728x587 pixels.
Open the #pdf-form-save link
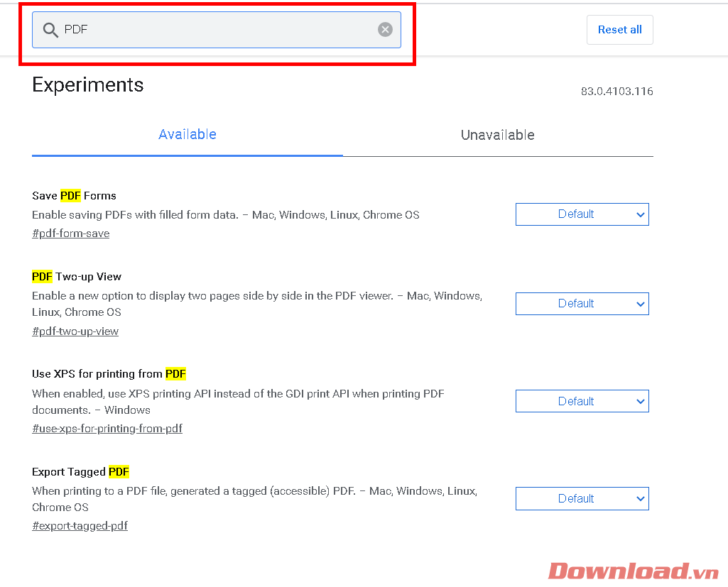70,234
